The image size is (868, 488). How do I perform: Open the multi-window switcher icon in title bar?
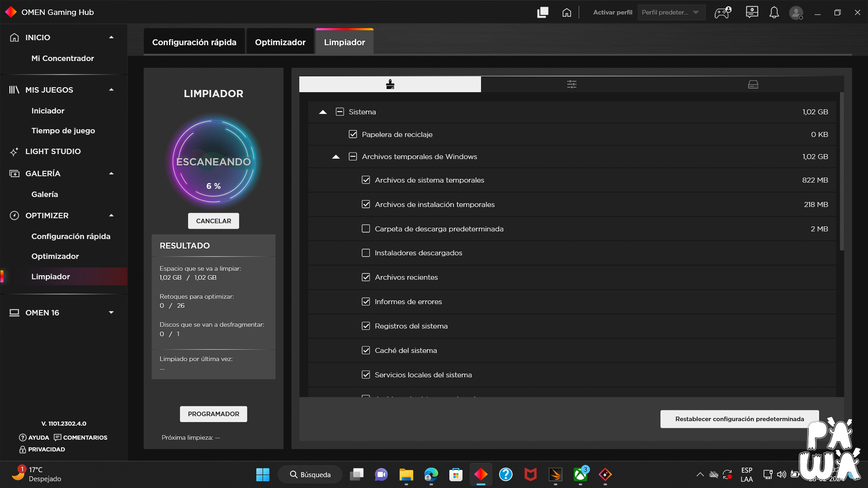pos(543,12)
